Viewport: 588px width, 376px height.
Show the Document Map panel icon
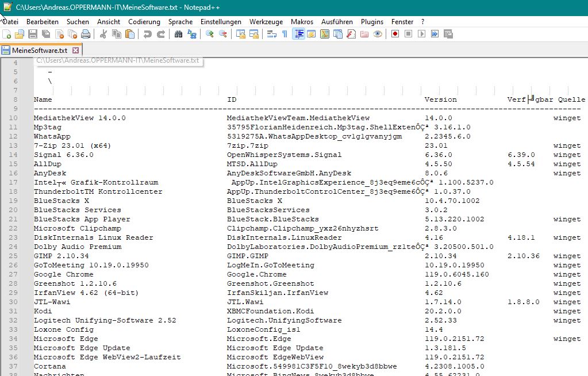(325, 34)
